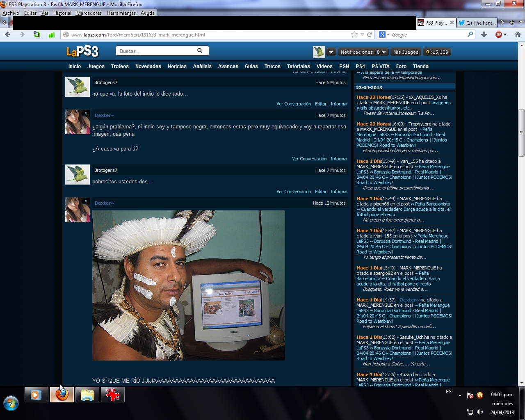Viewport: 525px width, 420px height.
Task: Click the parrot user avatar in header
Action: tap(319, 52)
